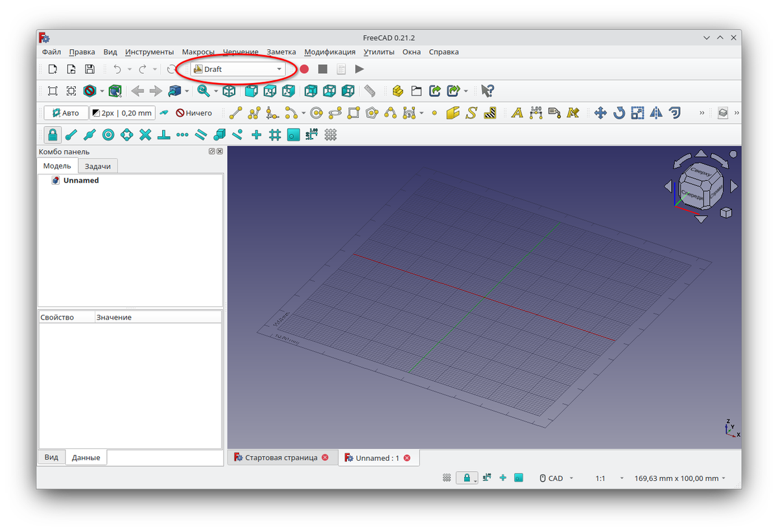Select the B-spline tool

pos(390,113)
